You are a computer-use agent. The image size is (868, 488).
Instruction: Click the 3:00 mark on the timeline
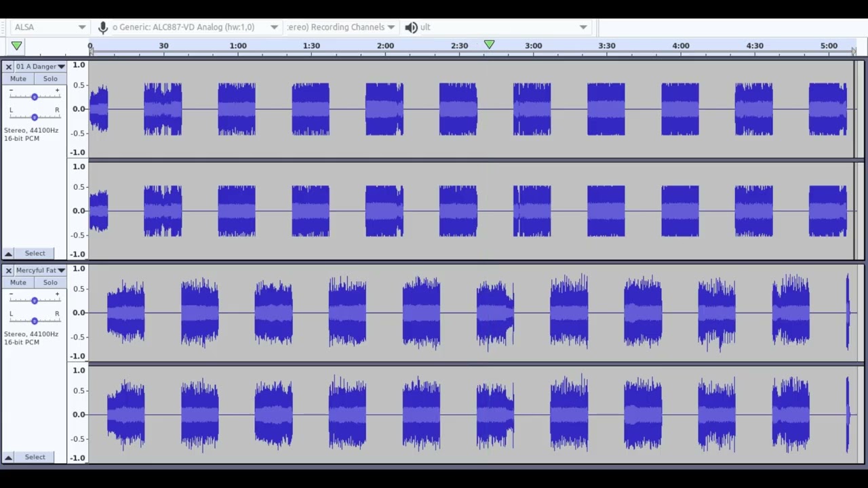click(533, 46)
